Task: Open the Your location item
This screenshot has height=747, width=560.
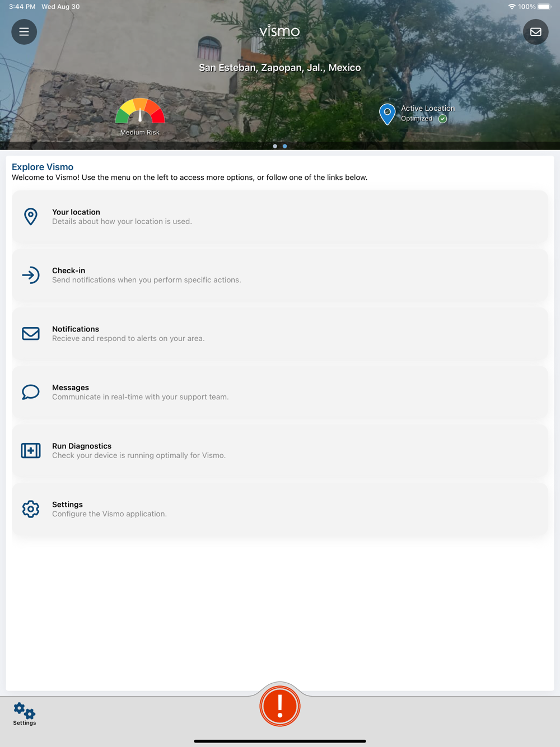Action: (280, 217)
